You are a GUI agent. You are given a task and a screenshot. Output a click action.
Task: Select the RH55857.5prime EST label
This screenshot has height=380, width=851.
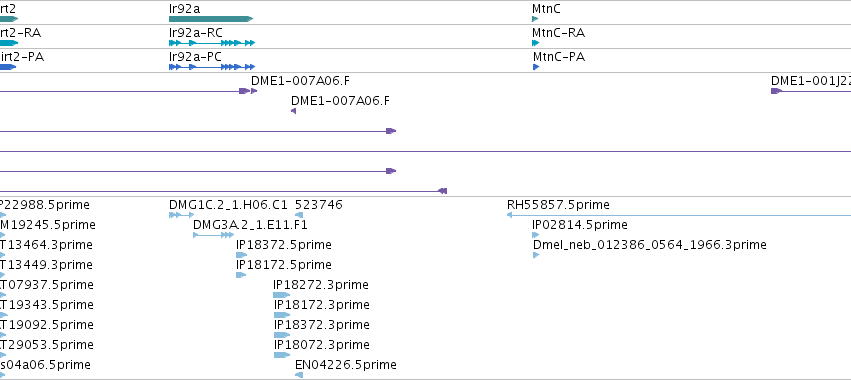[558, 205]
